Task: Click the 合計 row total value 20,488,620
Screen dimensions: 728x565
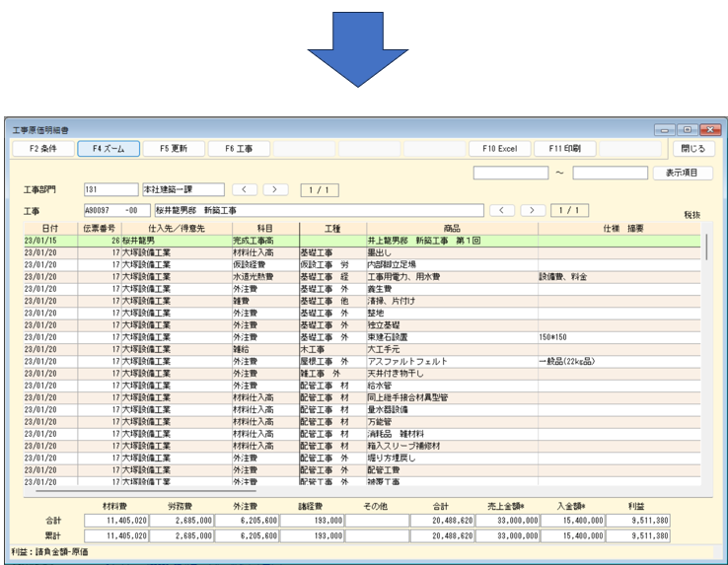Action: point(443,521)
